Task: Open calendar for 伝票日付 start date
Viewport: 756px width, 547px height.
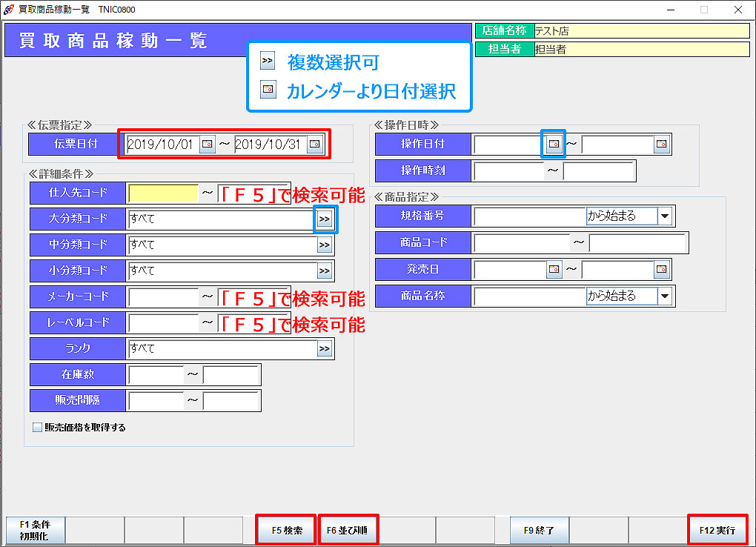Action: (x=207, y=145)
